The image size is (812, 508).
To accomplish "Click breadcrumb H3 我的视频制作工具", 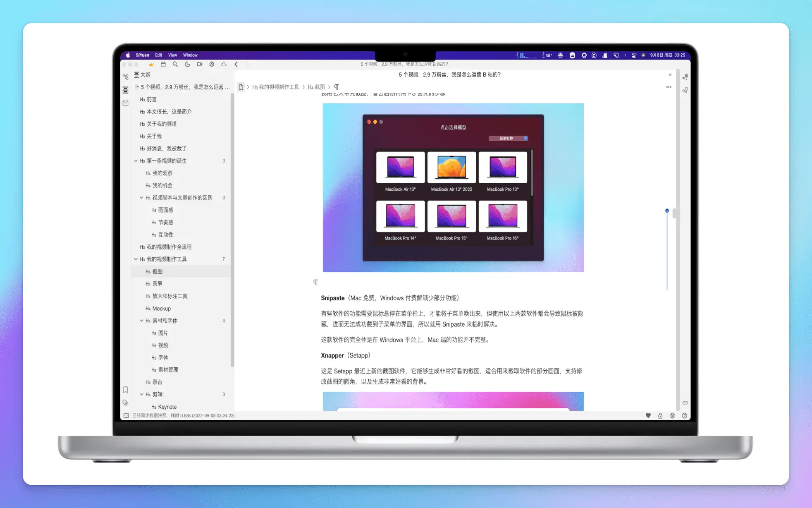I will click(275, 87).
